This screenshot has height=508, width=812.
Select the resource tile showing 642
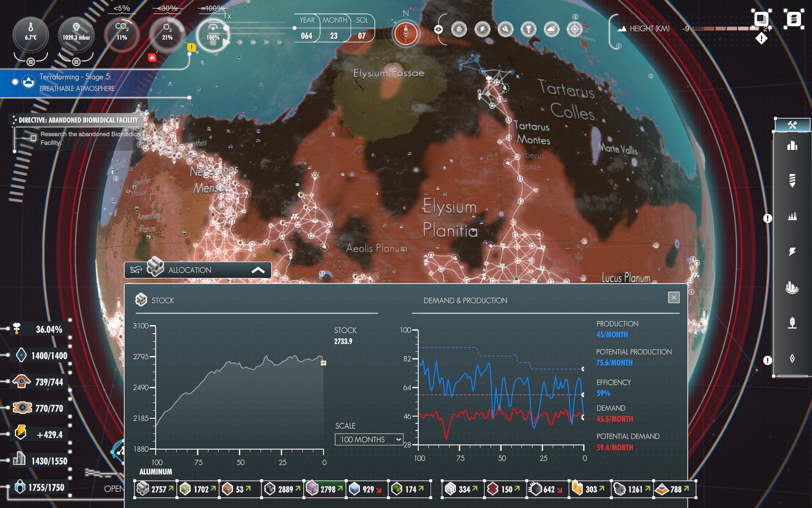tap(547, 489)
